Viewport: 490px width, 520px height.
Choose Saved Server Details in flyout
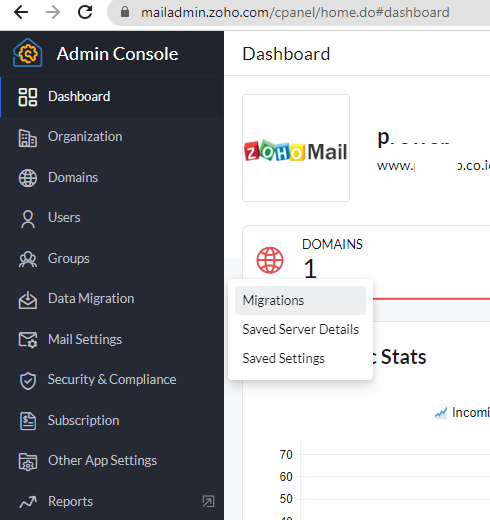pyautogui.click(x=300, y=329)
